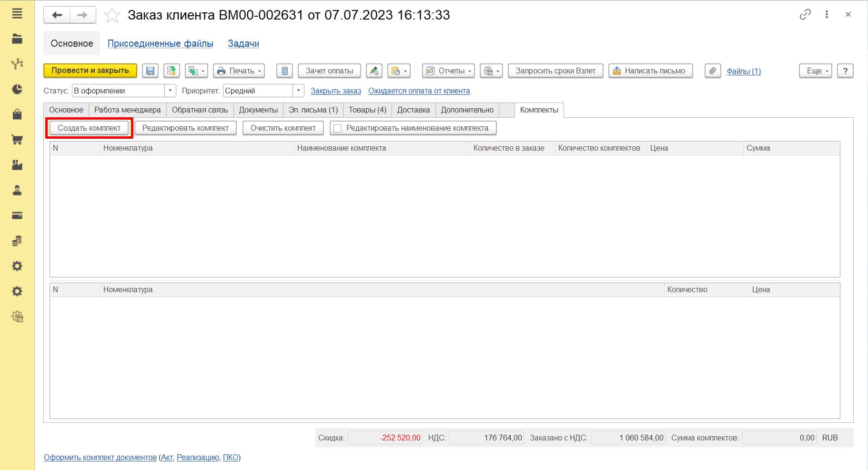
Task: Open the Печать dropdown menu
Action: (239, 71)
